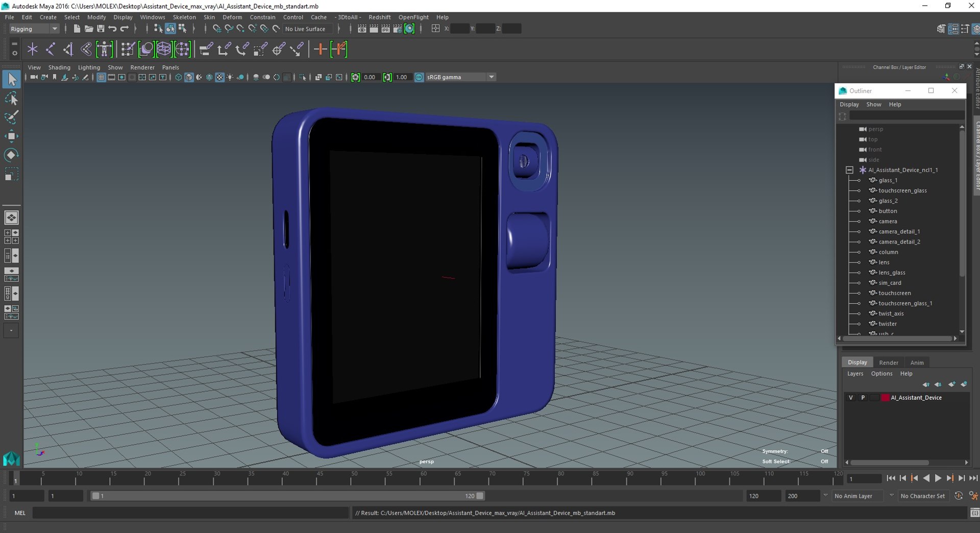980x533 pixels.
Task: Go to start of playback range
Action: coord(891,478)
